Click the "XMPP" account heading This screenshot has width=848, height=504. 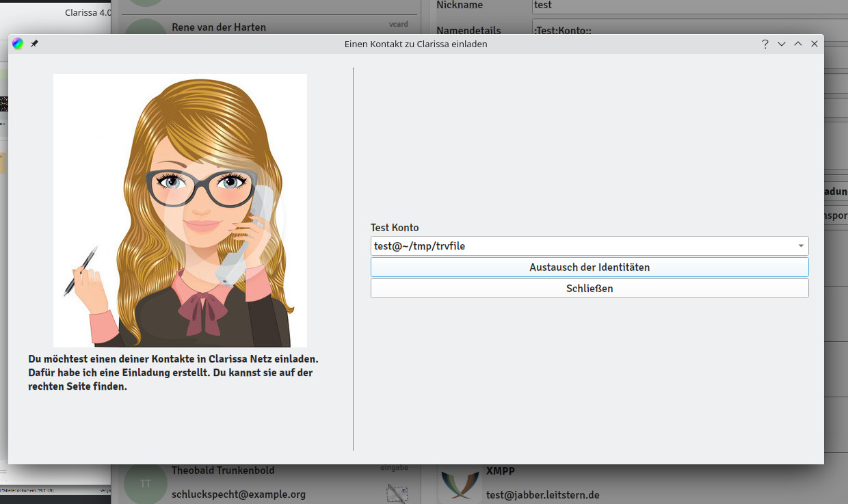click(x=501, y=471)
